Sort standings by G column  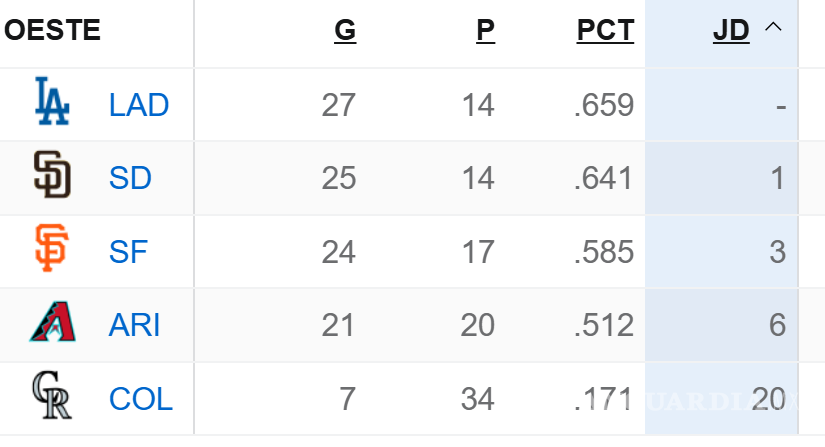[344, 31]
